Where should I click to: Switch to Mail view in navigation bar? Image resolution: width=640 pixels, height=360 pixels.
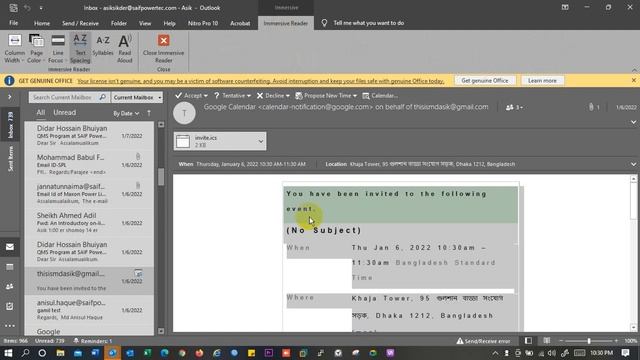[x=10, y=247]
